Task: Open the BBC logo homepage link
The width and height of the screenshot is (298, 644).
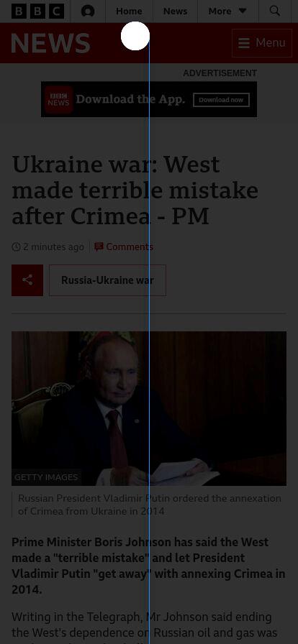Action: [37, 11]
